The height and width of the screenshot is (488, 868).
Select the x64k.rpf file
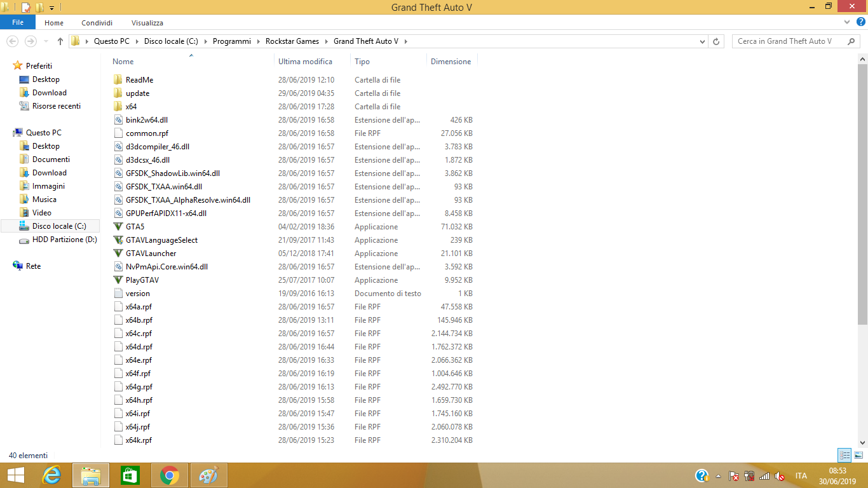pos(139,440)
